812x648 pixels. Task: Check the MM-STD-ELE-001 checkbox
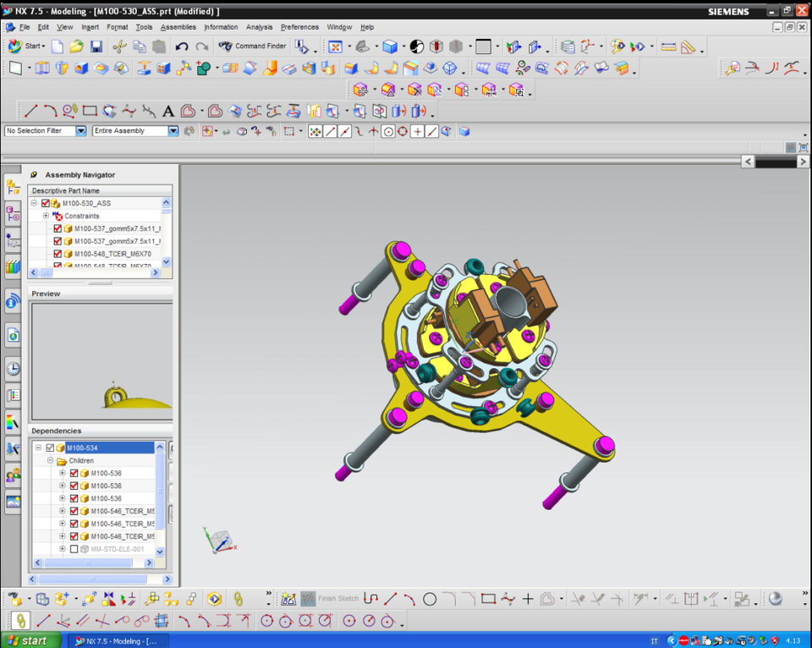(74, 549)
